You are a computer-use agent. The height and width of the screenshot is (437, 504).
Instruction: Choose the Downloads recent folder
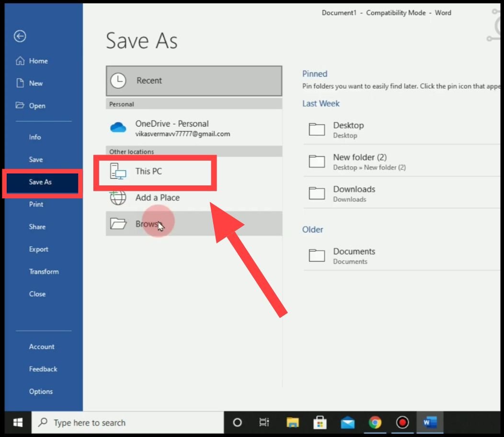[402, 193]
